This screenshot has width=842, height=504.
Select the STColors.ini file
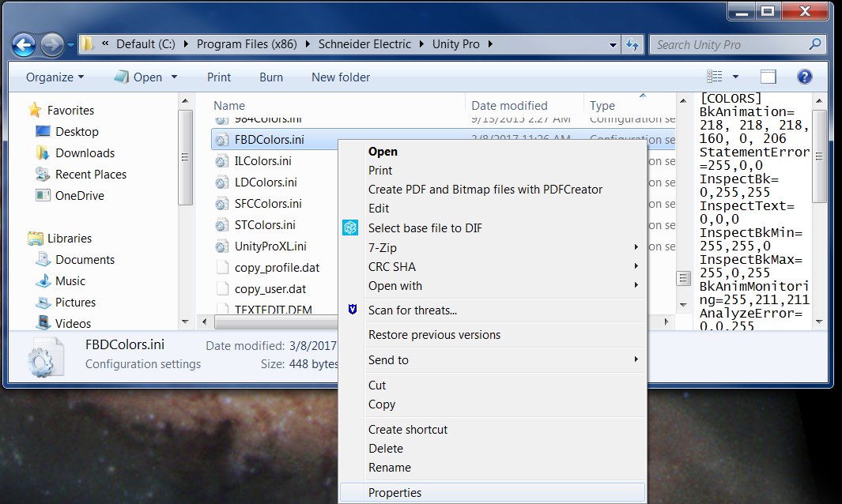265,225
